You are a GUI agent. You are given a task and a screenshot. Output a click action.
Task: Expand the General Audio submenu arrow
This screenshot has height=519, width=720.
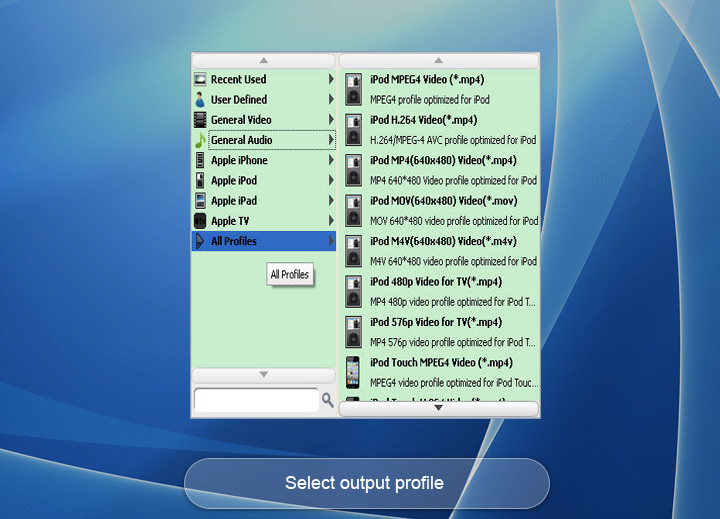click(x=331, y=140)
